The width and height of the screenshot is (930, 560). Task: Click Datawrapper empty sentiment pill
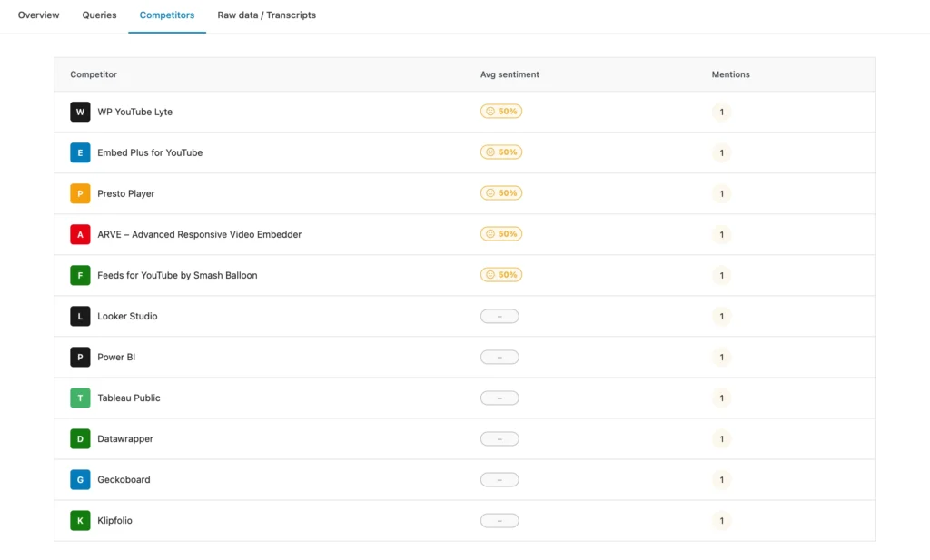point(500,439)
